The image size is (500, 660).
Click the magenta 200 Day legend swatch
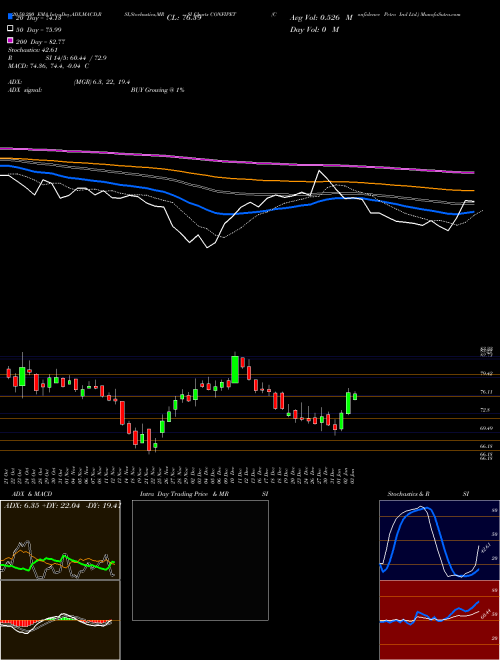pos(11,40)
